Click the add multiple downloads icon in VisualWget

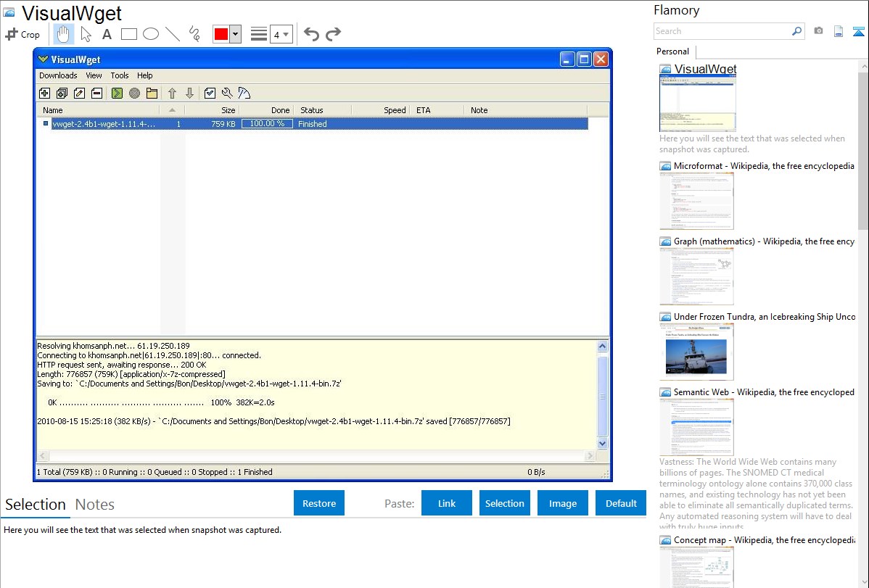62,93
